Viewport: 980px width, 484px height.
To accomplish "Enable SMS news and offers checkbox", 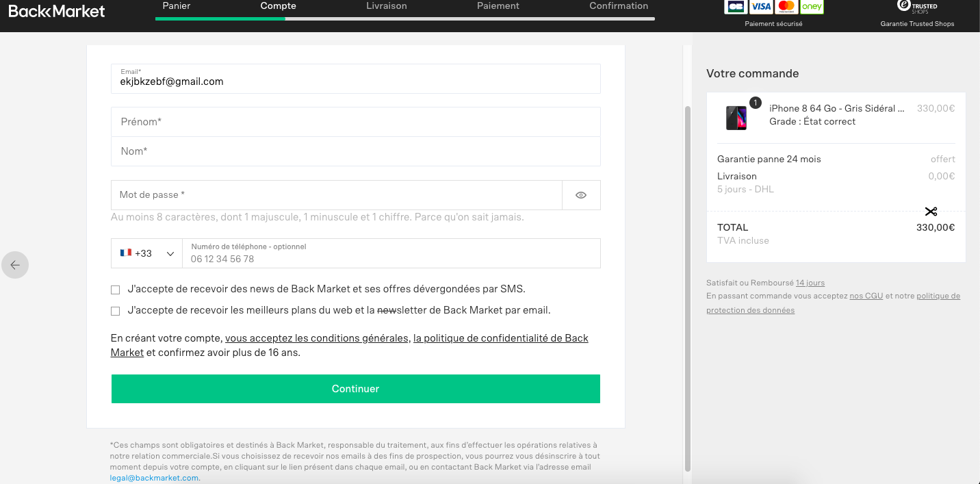I will (115, 290).
